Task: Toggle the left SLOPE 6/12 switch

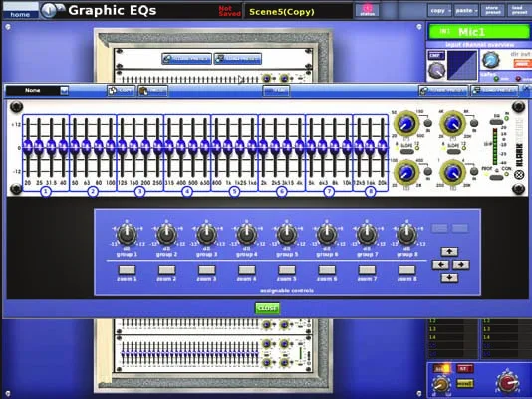Action: (x=406, y=151)
